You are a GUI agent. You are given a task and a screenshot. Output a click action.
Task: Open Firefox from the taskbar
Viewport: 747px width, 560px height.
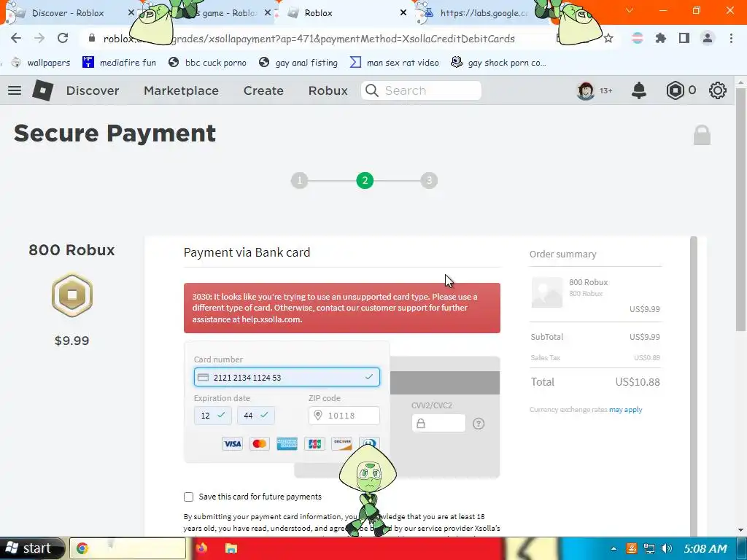[x=202, y=548]
